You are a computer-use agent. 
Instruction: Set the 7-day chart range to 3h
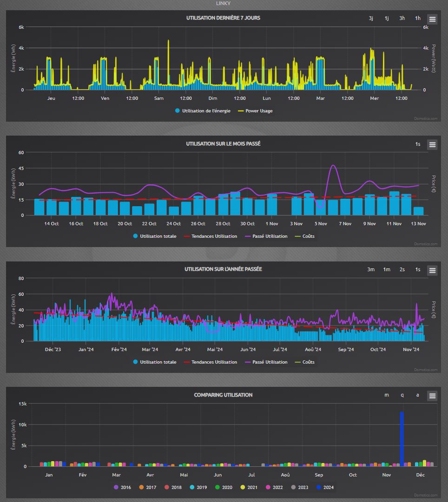click(402, 18)
